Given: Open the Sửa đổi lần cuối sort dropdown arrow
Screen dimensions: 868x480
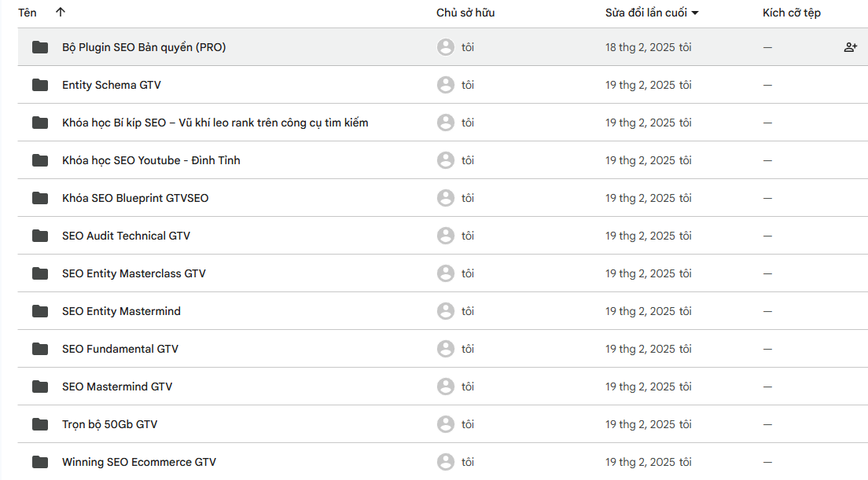Looking at the screenshot, I should [x=695, y=13].
